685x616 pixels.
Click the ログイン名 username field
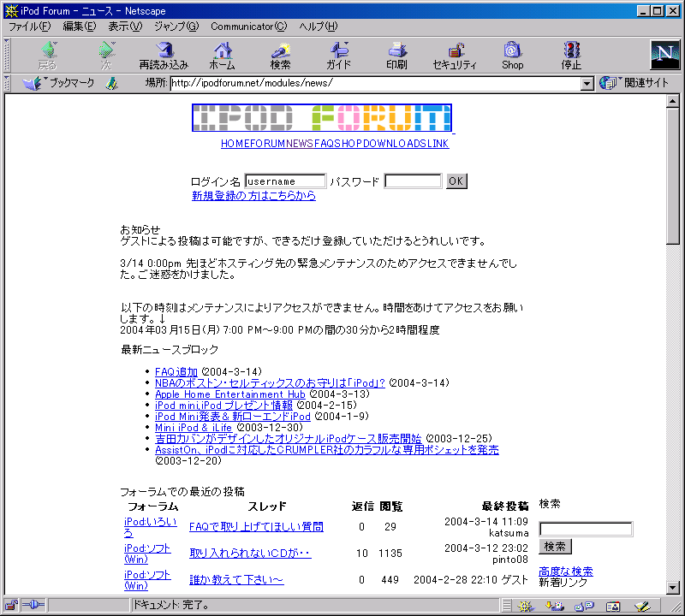click(x=285, y=181)
